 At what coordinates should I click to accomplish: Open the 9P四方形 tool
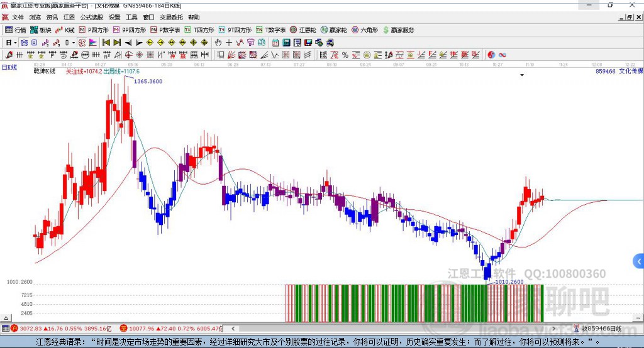[130, 30]
